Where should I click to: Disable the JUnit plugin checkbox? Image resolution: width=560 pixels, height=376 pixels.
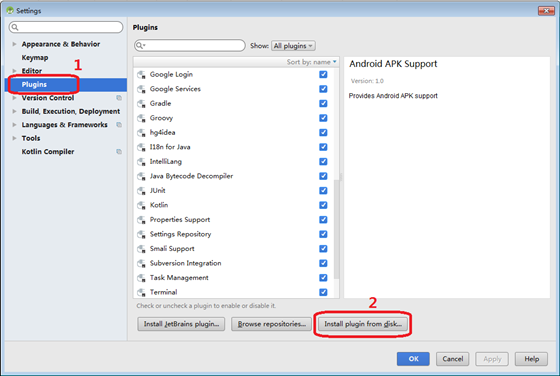[323, 190]
